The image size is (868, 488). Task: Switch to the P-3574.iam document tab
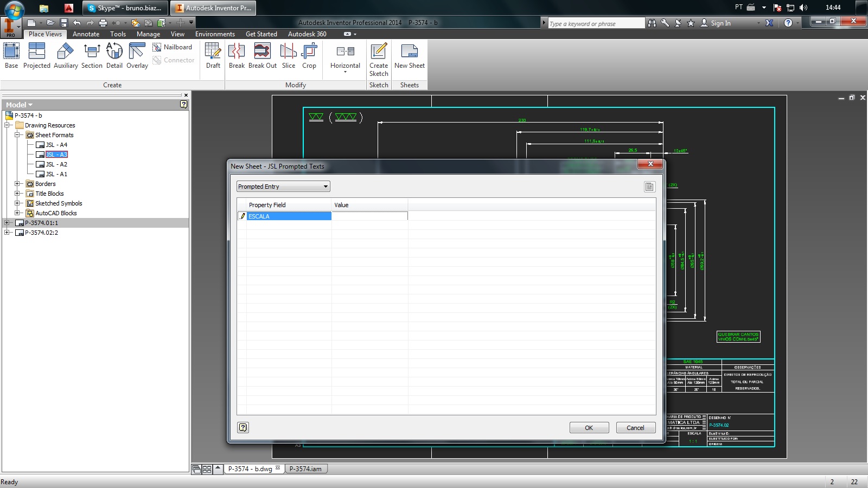tap(305, 469)
